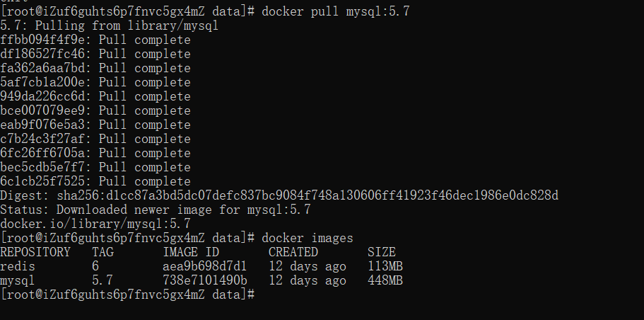The height and width of the screenshot is (320, 644).
Task: Click the 'Downloaded newer image' status line
Action: 156,210
